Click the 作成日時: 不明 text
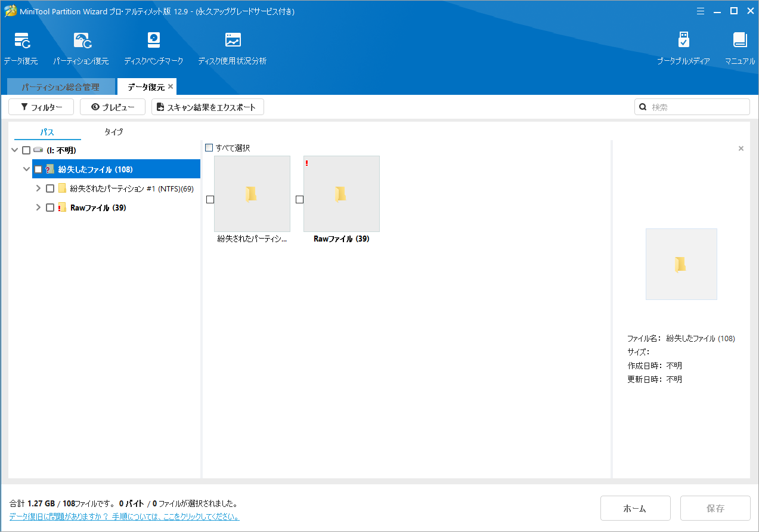Screen dimensions: 759x532 pos(655,366)
